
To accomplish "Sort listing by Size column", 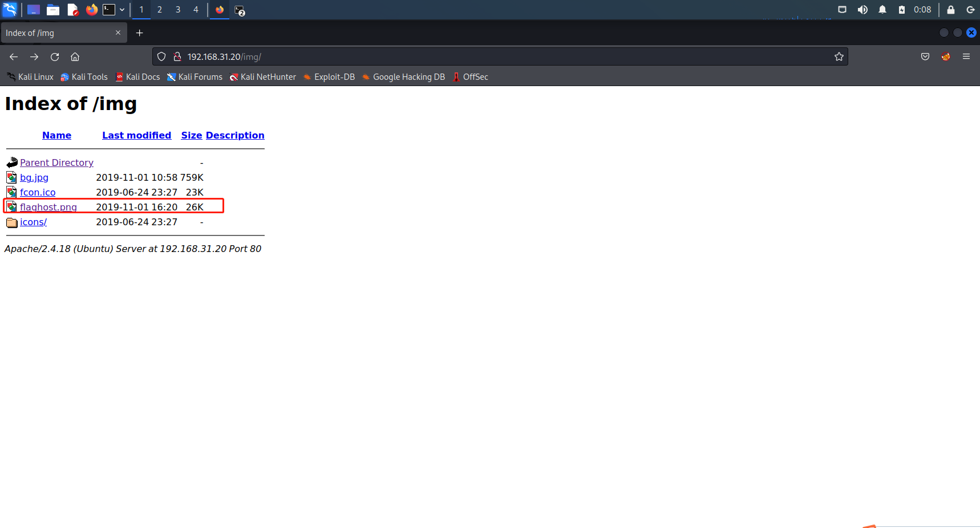I will tap(192, 135).
